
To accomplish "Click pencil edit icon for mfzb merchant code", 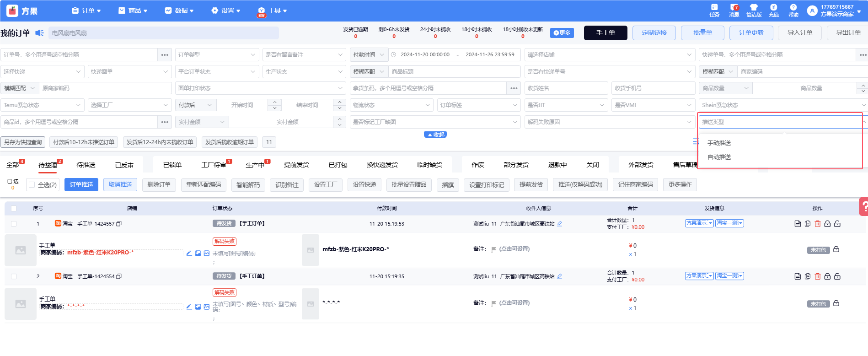I will coord(189,253).
